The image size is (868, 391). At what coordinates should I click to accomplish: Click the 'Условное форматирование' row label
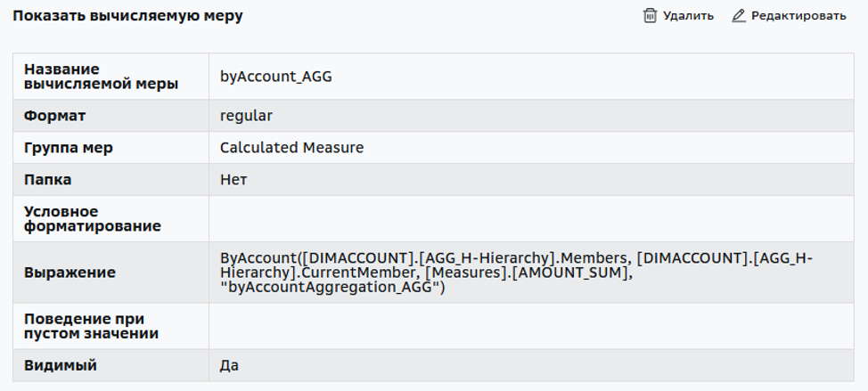click(93, 219)
